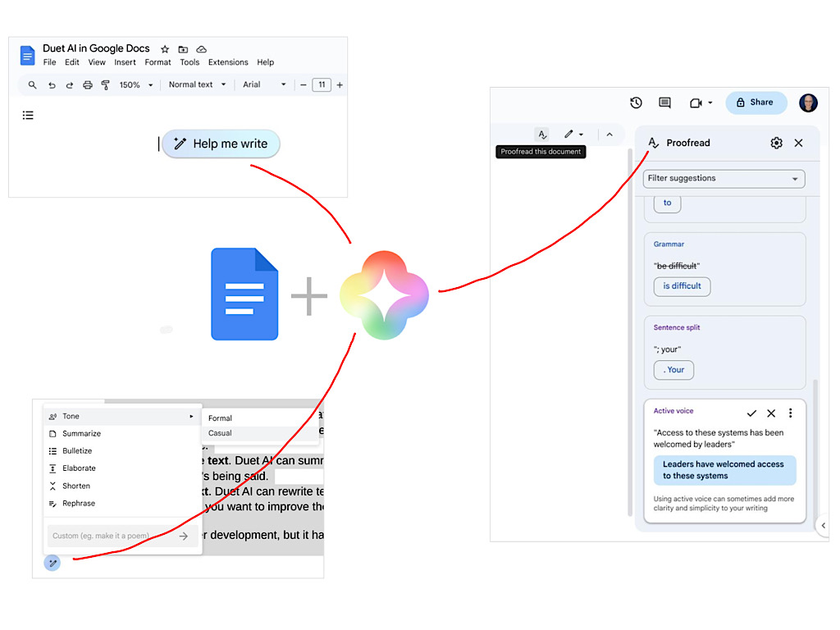The width and height of the screenshot is (840, 630).
Task: Star the Duet AI document
Action: click(x=164, y=48)
